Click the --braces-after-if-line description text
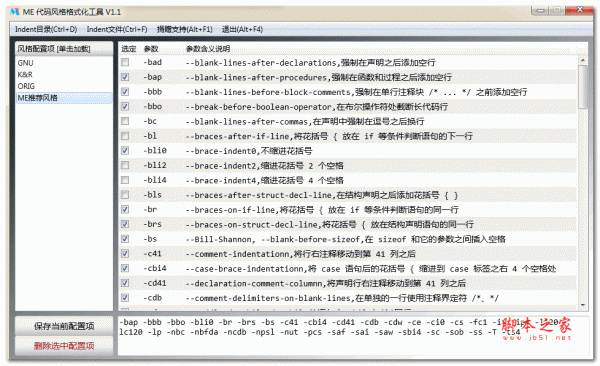Screen dimensions: 600x366 click(329, 136)
